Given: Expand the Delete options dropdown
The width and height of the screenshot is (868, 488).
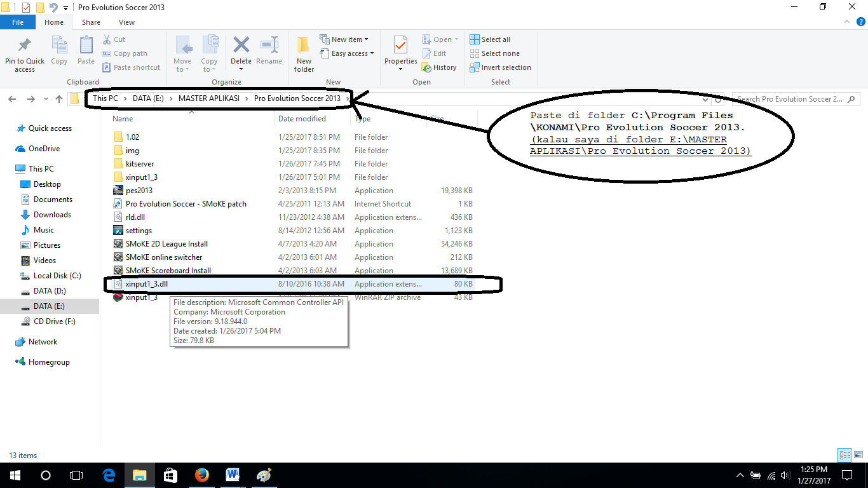Looking at the screenshot, I should coord(241,67).
